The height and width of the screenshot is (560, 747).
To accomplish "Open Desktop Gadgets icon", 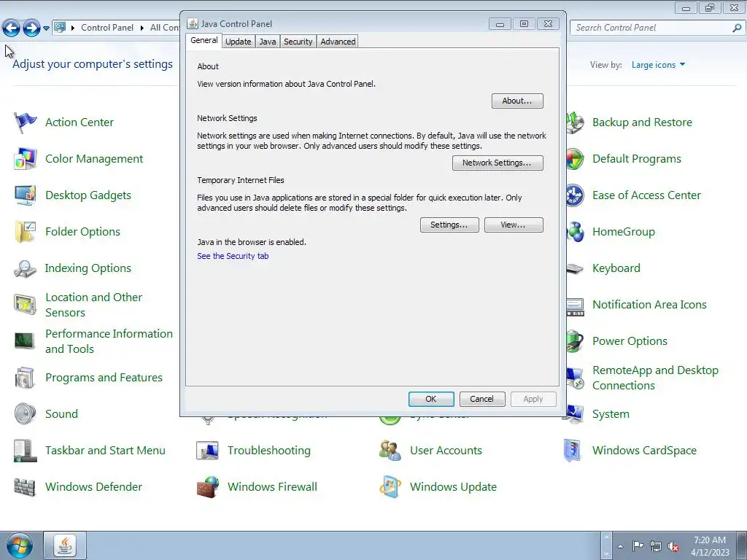I will pos(25,195).
